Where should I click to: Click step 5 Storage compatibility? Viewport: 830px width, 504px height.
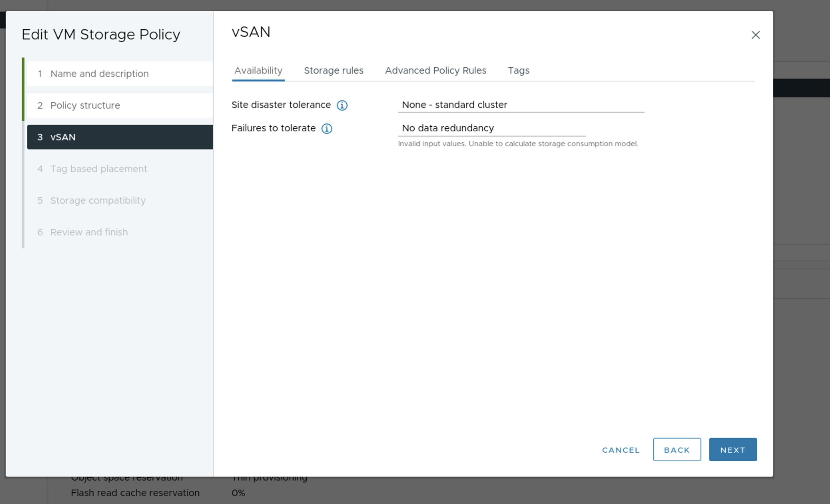(98, 201)
